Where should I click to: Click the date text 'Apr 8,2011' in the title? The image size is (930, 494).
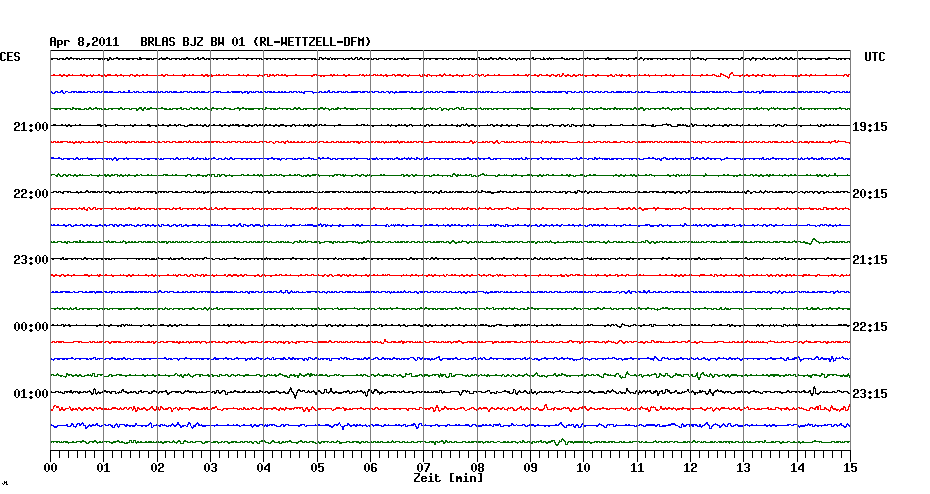click(84, 41)
